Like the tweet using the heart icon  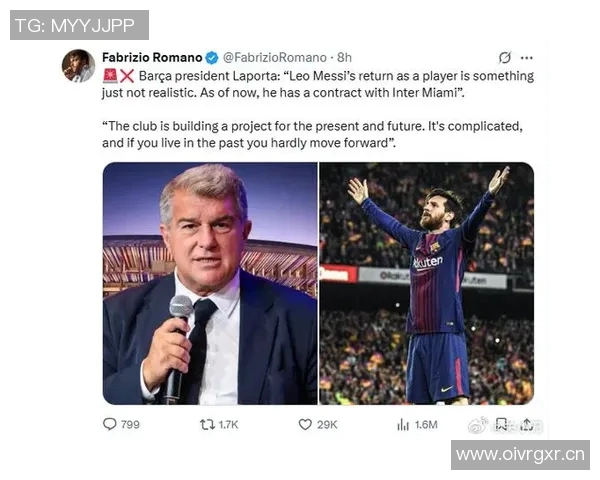tap(306, 424)
